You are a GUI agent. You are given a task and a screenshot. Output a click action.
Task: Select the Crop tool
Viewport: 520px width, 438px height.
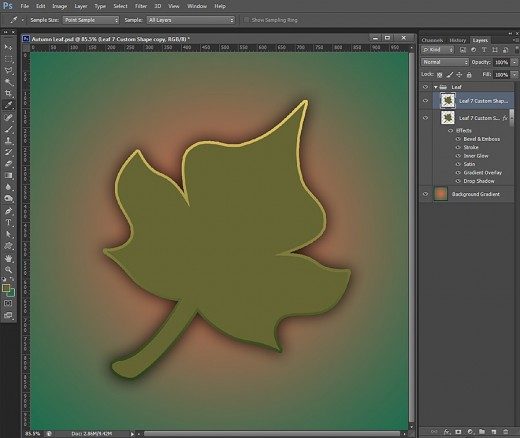click(8, 93)
